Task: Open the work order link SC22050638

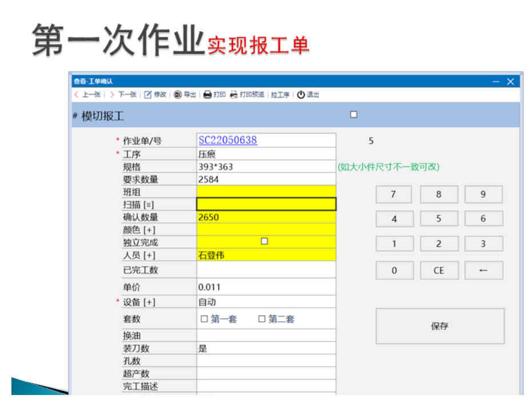Action: pyautogui.click(x=227, y=140)
